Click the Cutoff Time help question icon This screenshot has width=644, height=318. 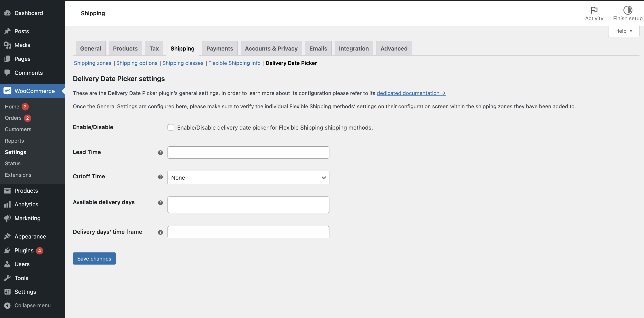pyautogui.click(x=160, y=177)
